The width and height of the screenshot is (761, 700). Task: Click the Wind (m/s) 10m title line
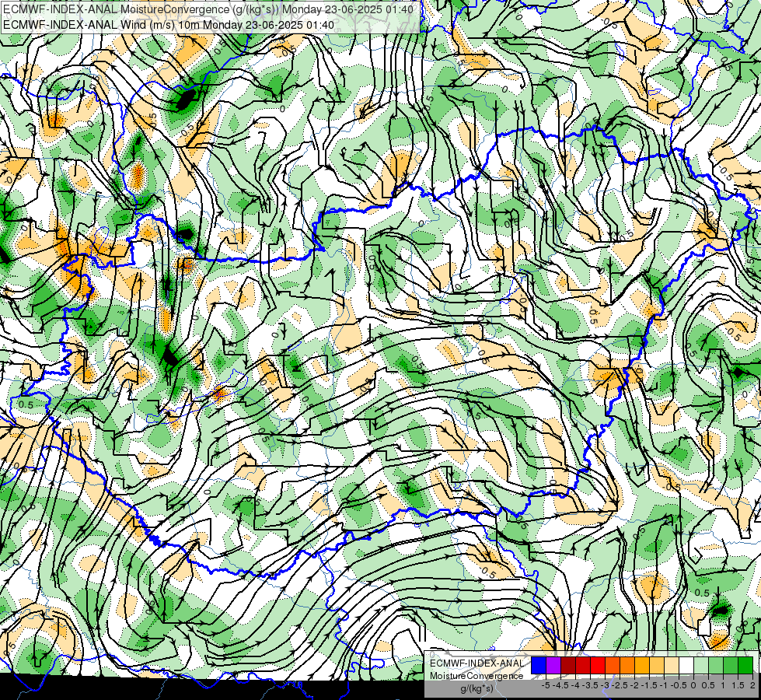pyautogui.click(x=169, y=24)
